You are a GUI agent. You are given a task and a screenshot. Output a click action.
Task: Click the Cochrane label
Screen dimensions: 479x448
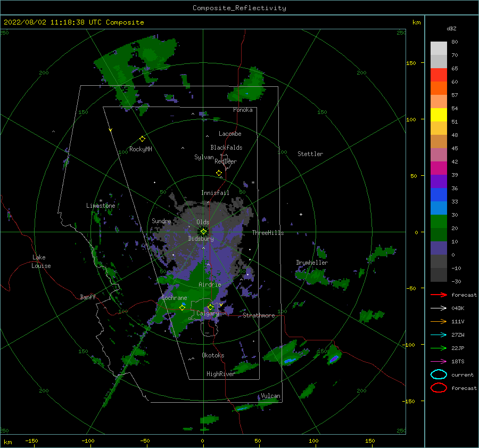pyautogui.click(x=174, y=298)
